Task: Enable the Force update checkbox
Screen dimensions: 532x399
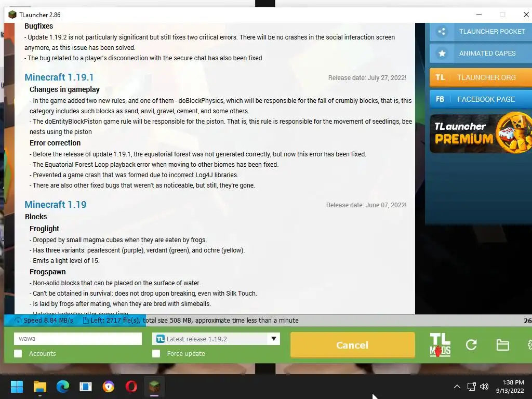Action: point(156,353)
